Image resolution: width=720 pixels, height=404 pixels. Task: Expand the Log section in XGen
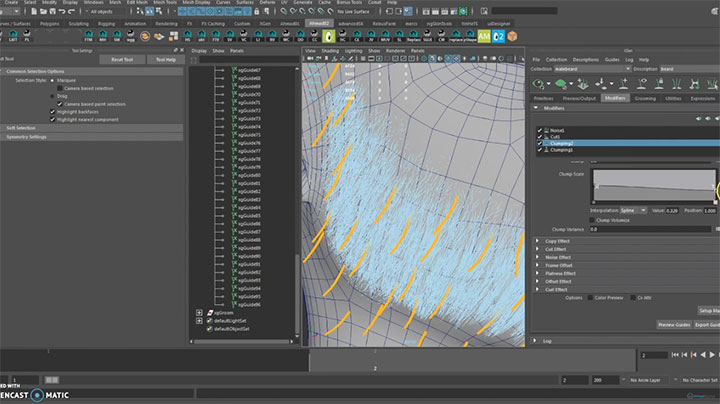535,341
